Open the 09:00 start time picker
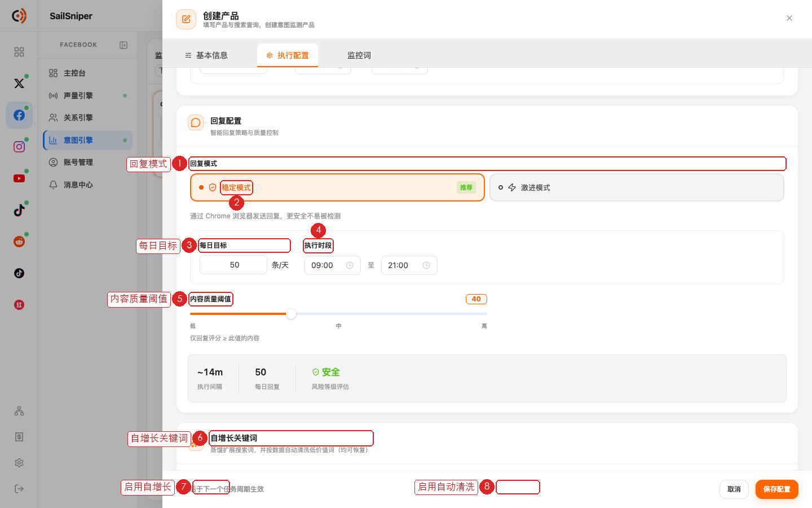812x508 pixels. click(x=332, y=265)
